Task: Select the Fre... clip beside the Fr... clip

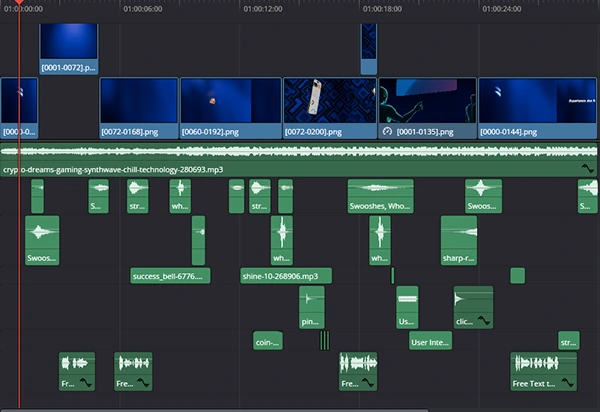Action: (x=133, y=371)
